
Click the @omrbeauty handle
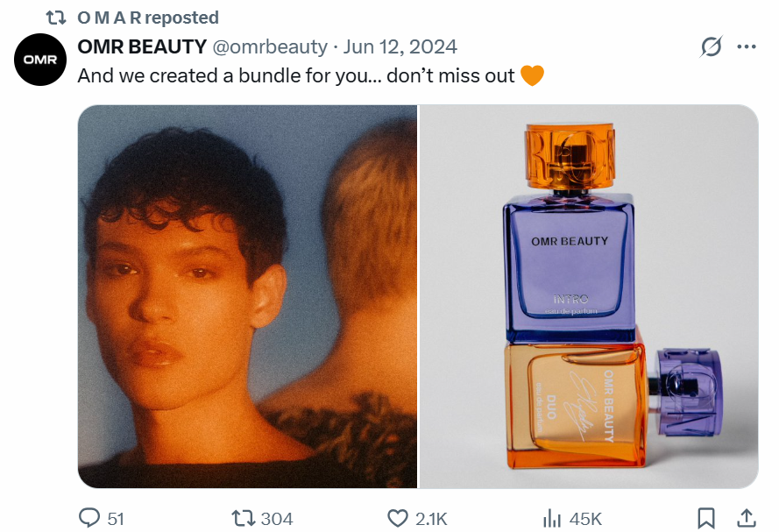coord(270,47)
